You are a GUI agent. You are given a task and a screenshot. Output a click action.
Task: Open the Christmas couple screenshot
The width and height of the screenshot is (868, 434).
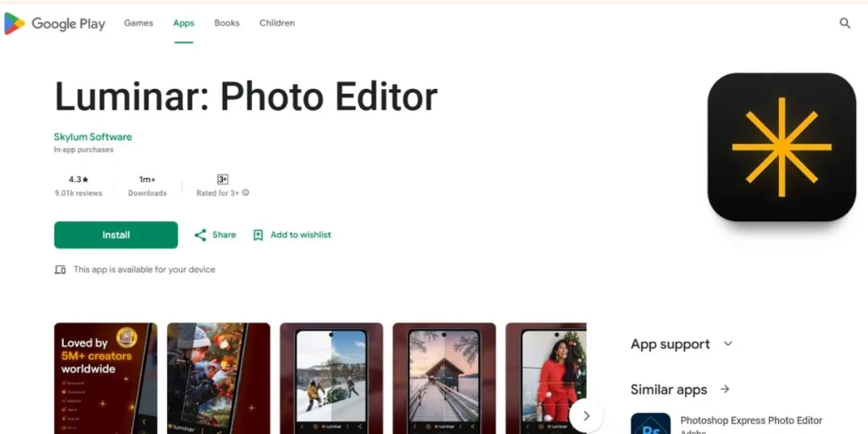pos(219,378)
